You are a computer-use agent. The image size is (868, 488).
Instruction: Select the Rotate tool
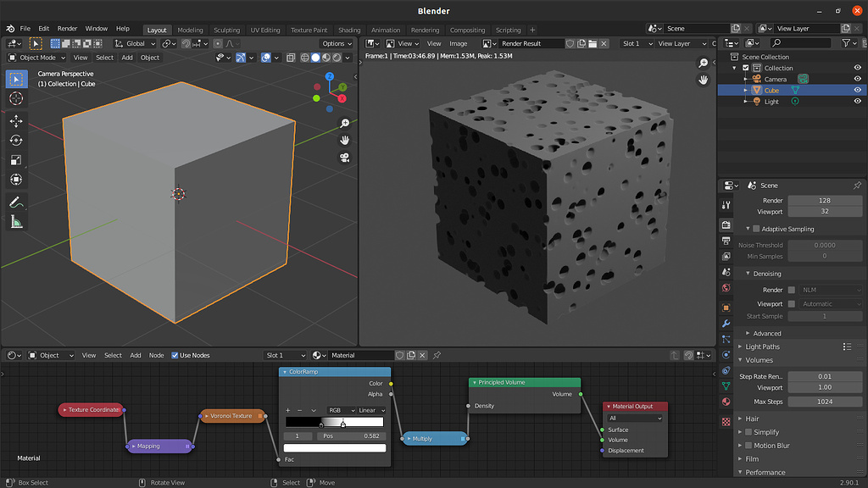coord(17,141)
